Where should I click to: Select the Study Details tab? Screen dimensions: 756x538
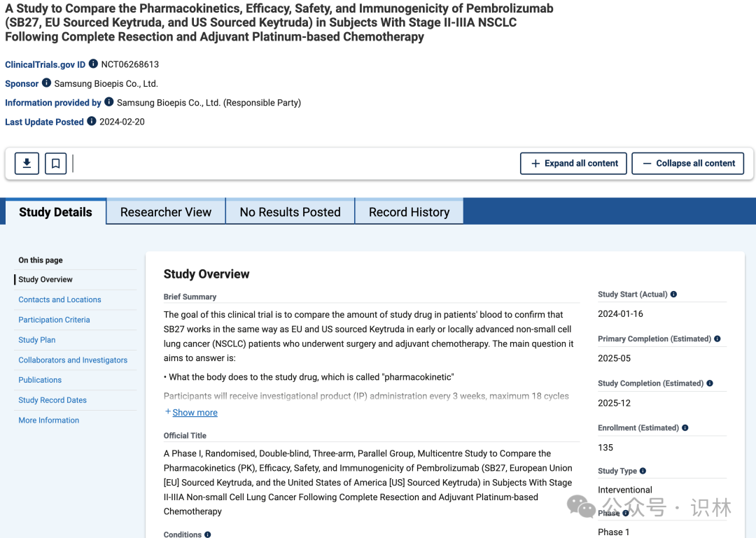(x=55, y=212)
